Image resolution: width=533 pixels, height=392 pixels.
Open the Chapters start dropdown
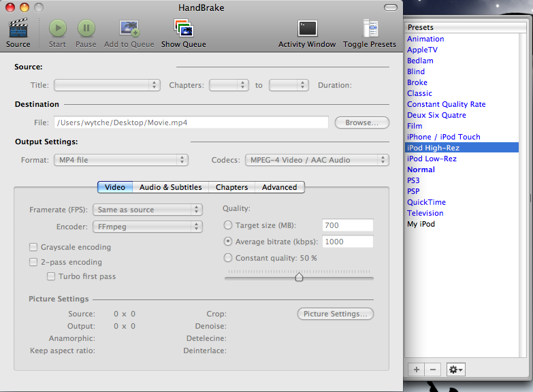[x=229, y=85]
